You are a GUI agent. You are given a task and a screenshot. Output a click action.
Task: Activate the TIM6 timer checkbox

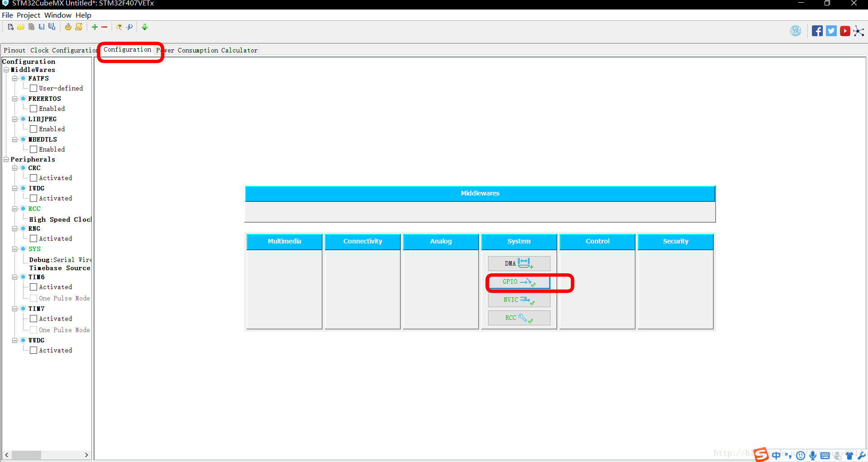point(33,287)
